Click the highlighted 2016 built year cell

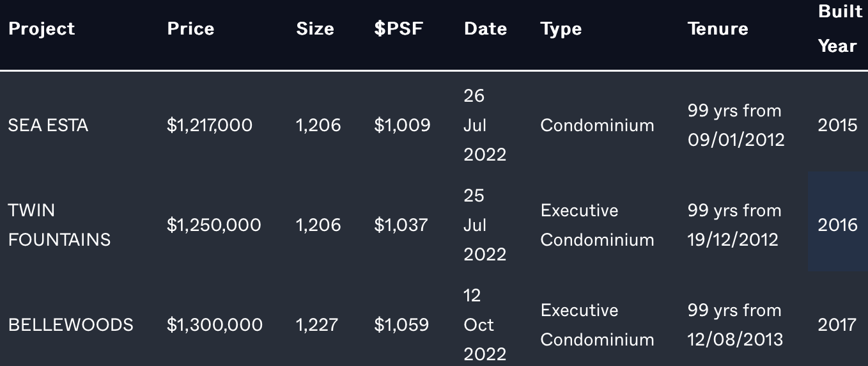(837, 221)
